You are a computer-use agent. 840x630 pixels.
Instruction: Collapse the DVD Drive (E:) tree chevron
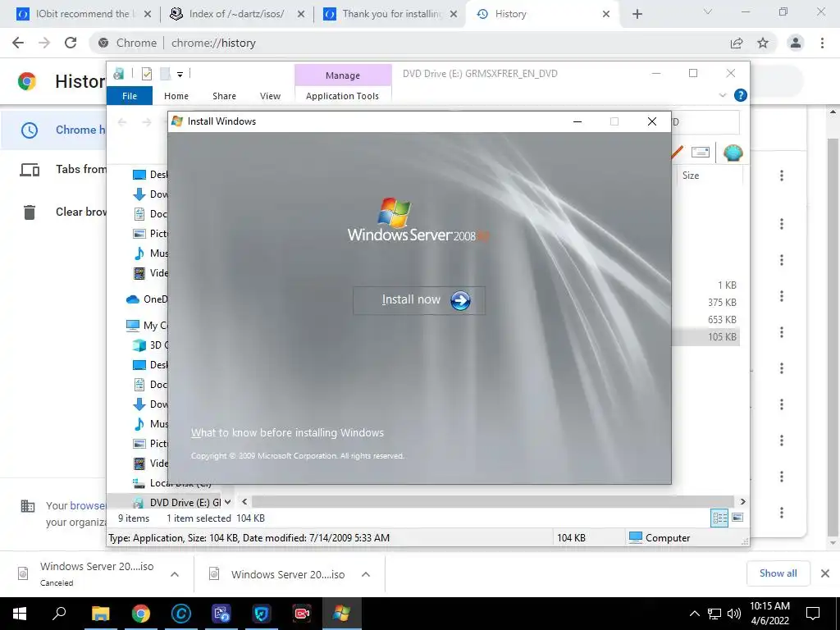(228, 502)
